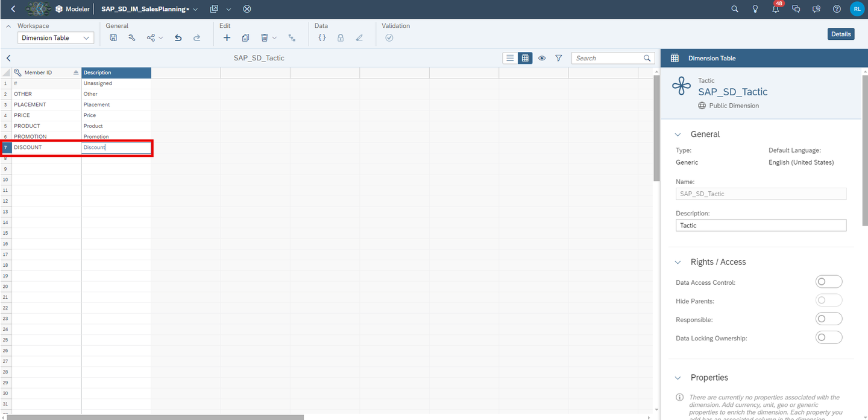Image resolution: width=868 pixels, height=420 pixels.
Task: Expand the dropdown next to the new-window icon
Action: (x=229, y=9)
